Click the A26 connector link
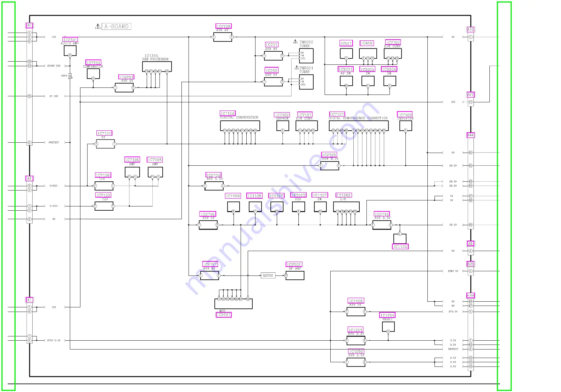 [x=471, y=264]
